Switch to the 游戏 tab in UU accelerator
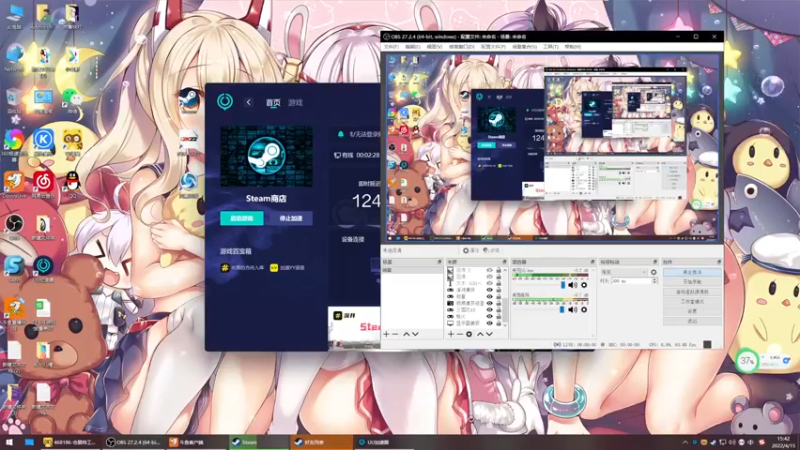Viewport: 800px width, 450px height. [x=295, y=103]
